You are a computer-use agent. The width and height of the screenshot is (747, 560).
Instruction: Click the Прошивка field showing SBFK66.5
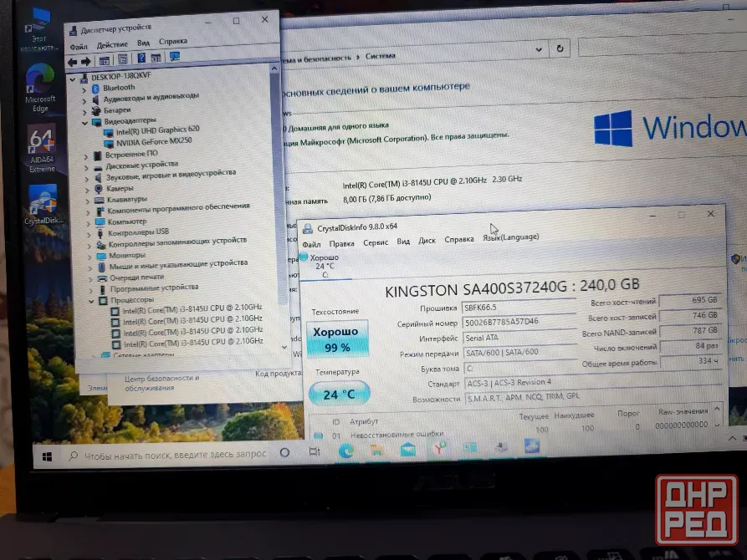[x=519, y=307]
